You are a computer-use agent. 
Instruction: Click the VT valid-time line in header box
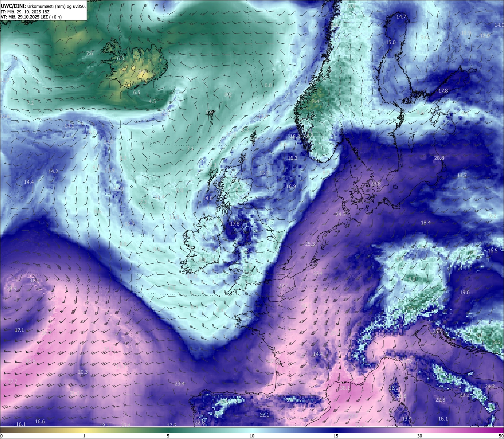pos(31,17)
